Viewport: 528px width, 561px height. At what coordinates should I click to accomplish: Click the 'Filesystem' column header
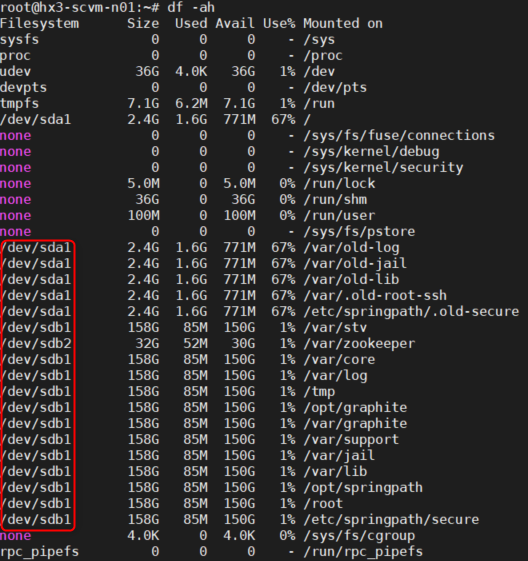[40, 24]
